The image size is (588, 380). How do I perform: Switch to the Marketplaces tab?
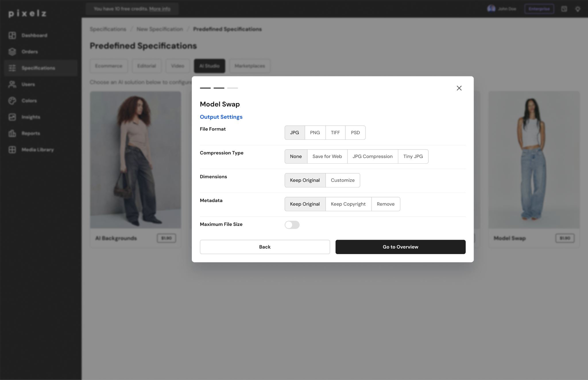pos(250,66)
